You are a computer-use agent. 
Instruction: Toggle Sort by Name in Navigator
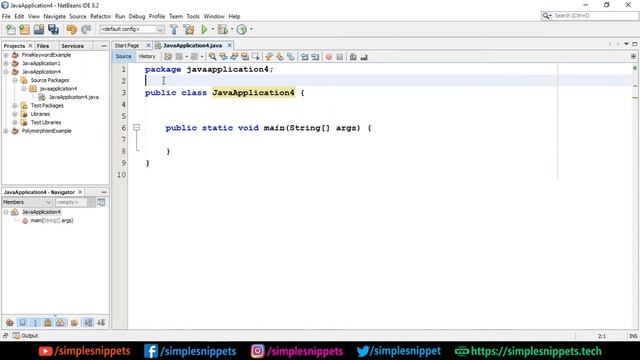pos(88,322)
